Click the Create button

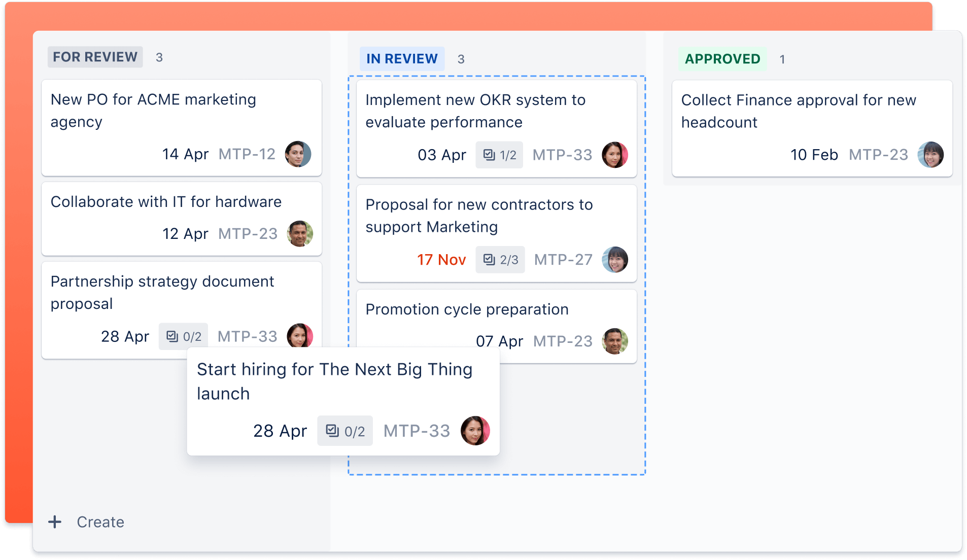point(100,522)
